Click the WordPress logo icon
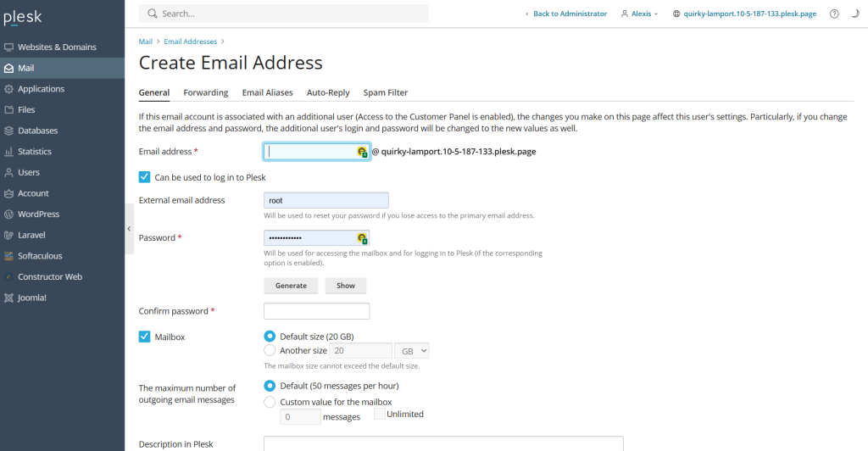Image resolution: width=868 pixels, height=451 pixels. (x=8, y=214)
